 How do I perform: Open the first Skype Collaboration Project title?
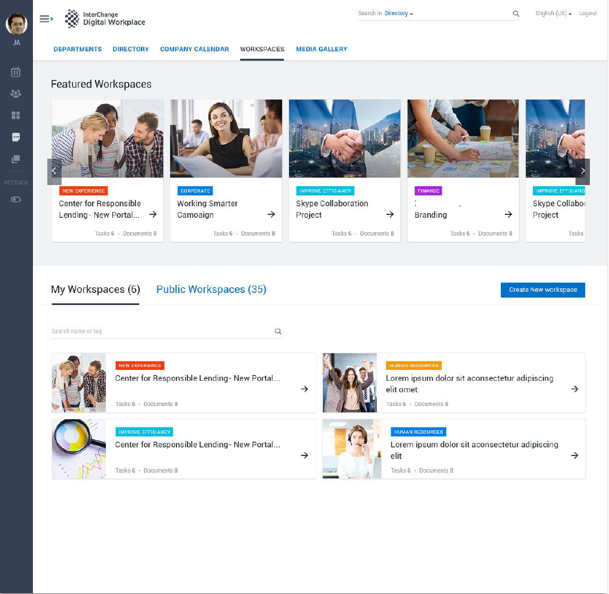(x=332, y=209)
